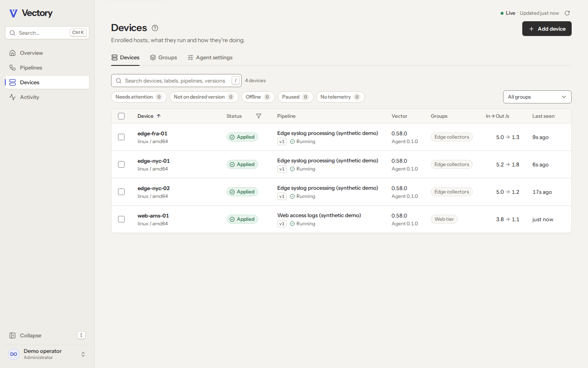
Task: Open Activity in the sidebar
Action: point(47,97)
